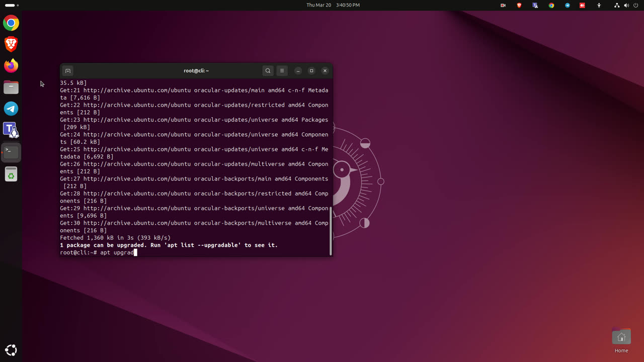Viewport: 644px width, 362px height.
Task: Open Google Chrome from the dock
Action: (x=11, y=23)
